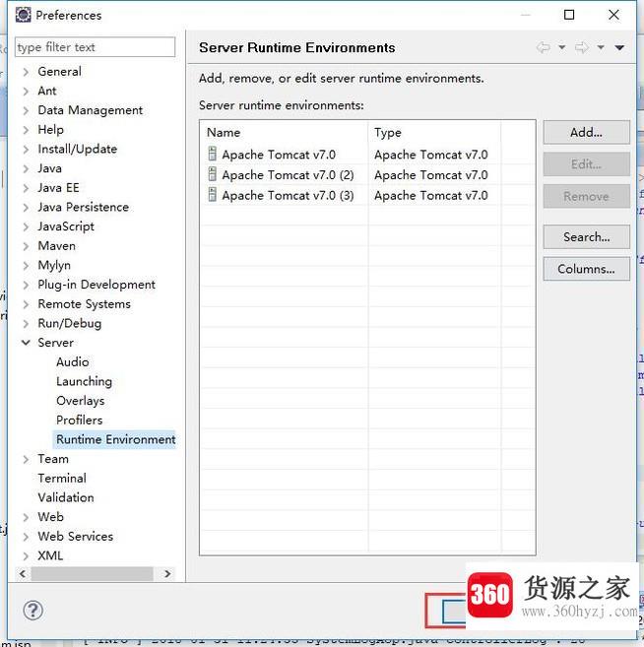Expand the Plug-in Development node
The height and width of the screenshot is (647, 644).
[x=26, y=286]
